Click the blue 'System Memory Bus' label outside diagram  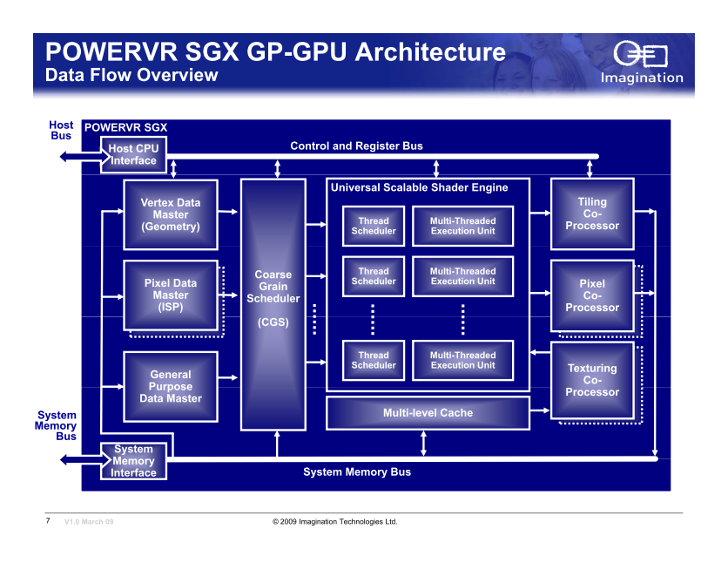56,425
